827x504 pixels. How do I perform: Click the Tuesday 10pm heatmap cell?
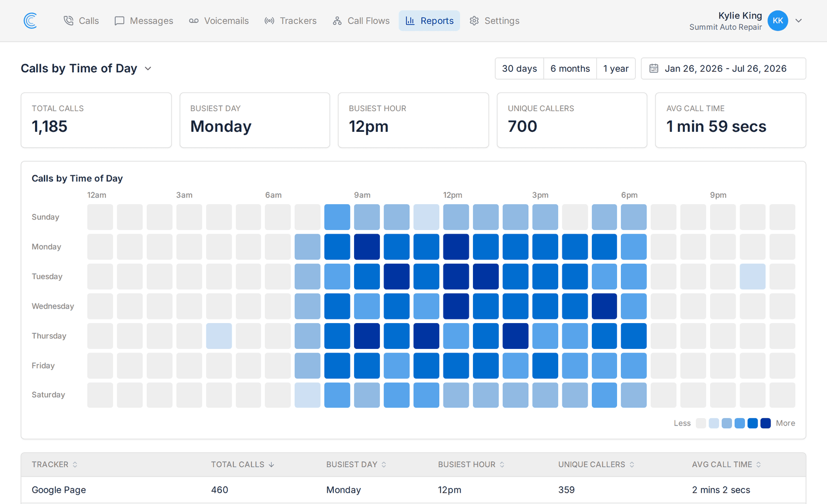coord(753,277)
